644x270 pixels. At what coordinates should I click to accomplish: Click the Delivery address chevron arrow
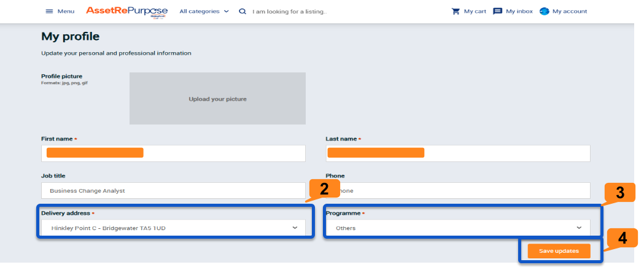click(x=295, y=228)
